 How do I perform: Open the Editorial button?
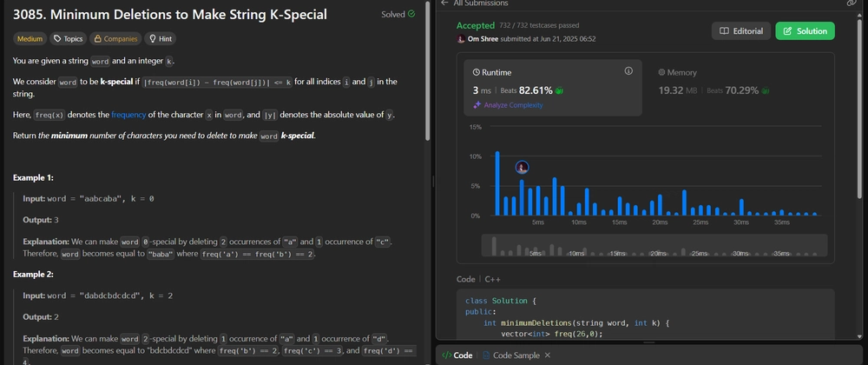tap(740, 31)
